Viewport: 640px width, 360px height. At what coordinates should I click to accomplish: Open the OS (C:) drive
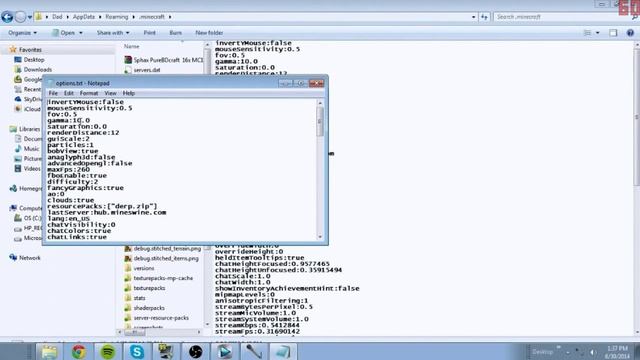[32, 218]
